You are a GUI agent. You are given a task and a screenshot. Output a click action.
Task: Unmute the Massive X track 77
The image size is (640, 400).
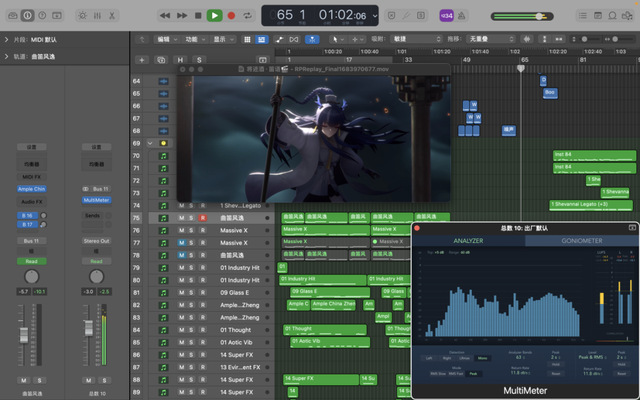[x=181, y=243]
